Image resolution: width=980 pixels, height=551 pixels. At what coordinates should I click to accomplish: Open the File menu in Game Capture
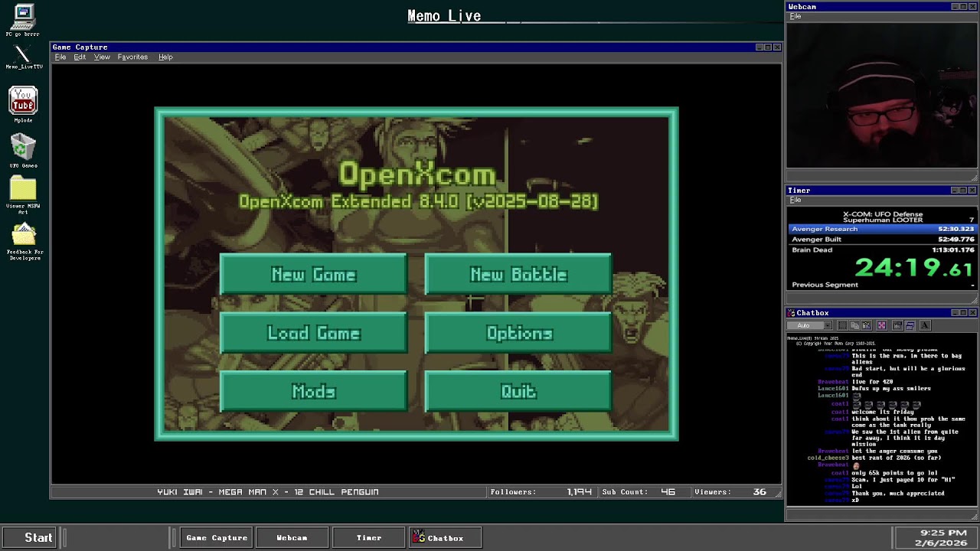pyautogui.click(x=60, y=57)
